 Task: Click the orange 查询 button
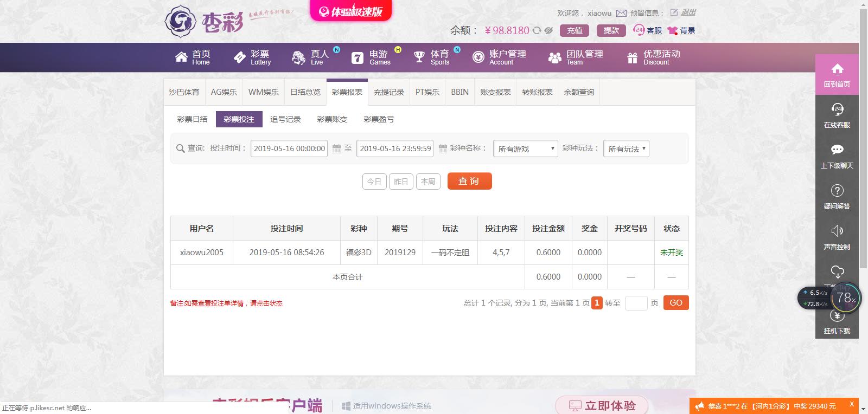469,181
